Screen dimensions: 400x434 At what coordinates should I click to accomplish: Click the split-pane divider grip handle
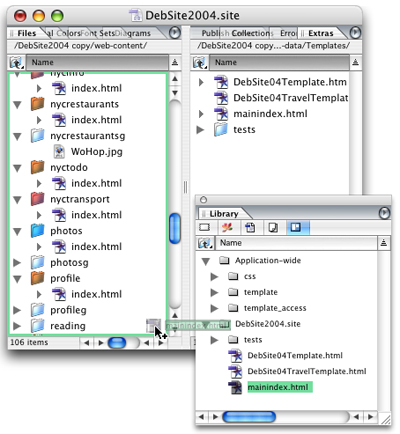click(x=185, y=188)
